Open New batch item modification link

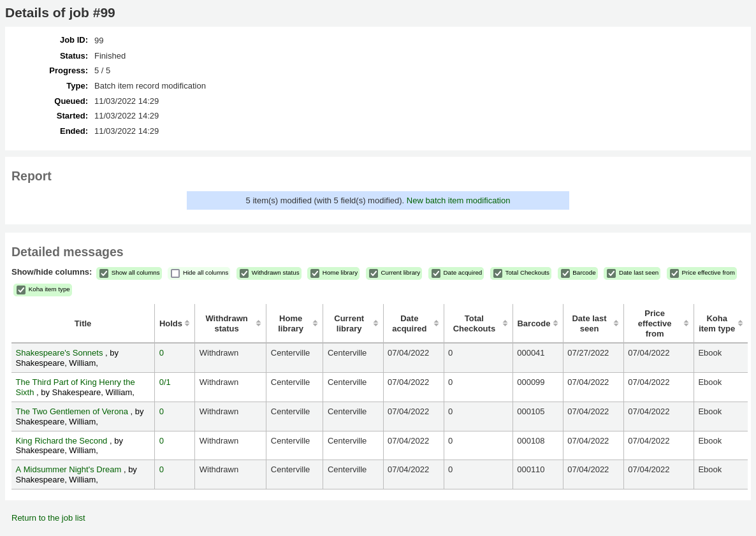pos(458,200)
